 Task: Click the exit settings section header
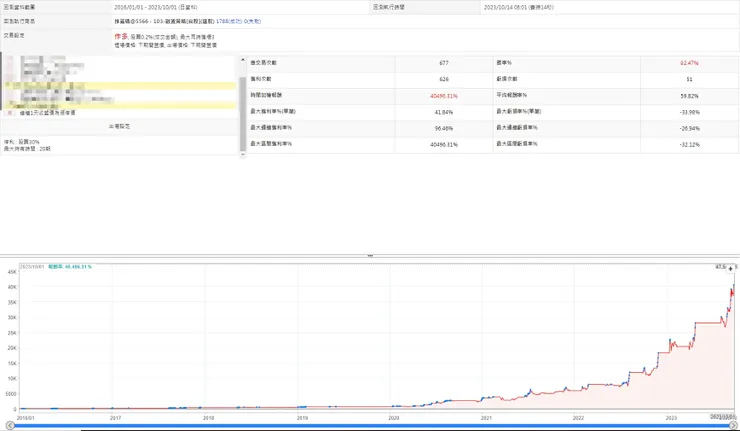point(119,127)
